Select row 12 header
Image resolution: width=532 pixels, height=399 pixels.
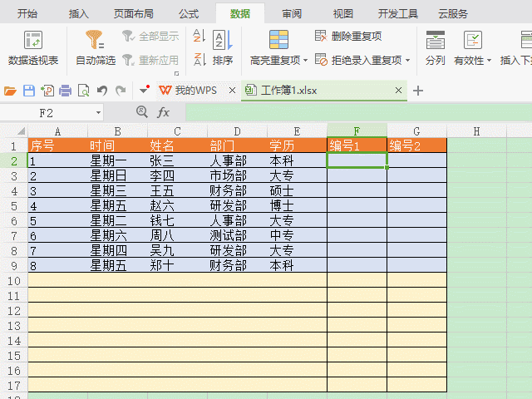14,310
